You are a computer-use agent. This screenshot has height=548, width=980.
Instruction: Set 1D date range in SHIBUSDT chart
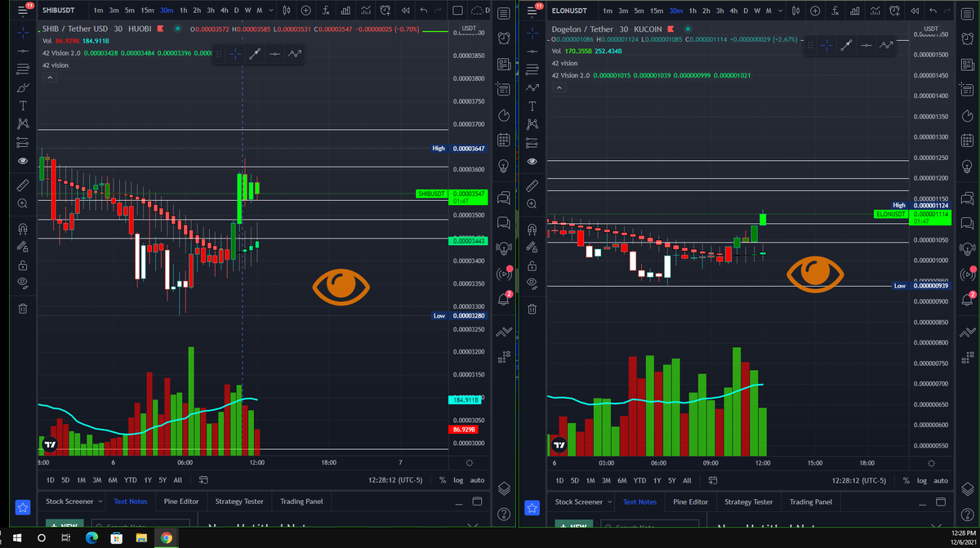click(x=51, y=480)
